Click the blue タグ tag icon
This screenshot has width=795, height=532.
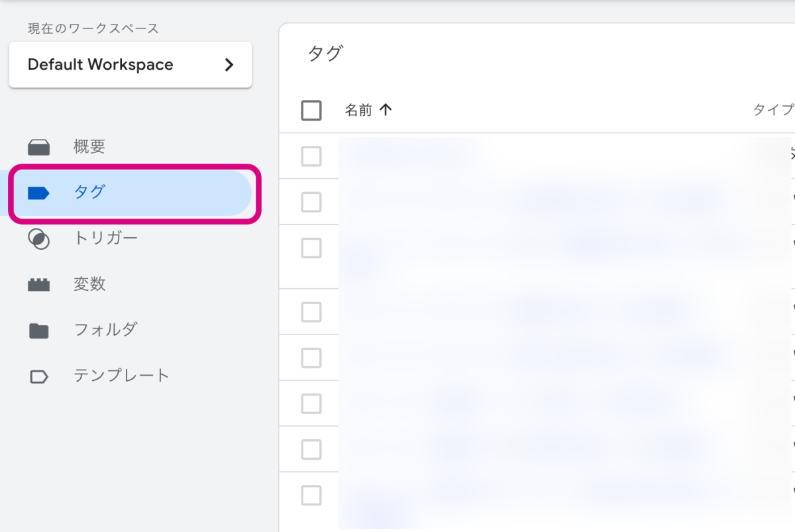point(39,193)
